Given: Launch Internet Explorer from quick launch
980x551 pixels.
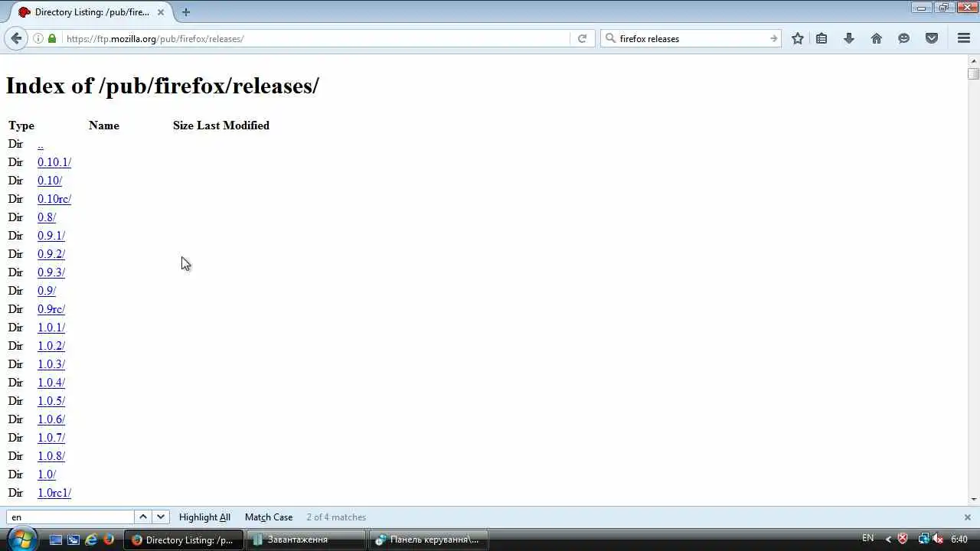Looking at the screenshot, I should click(x=91, y=540).
